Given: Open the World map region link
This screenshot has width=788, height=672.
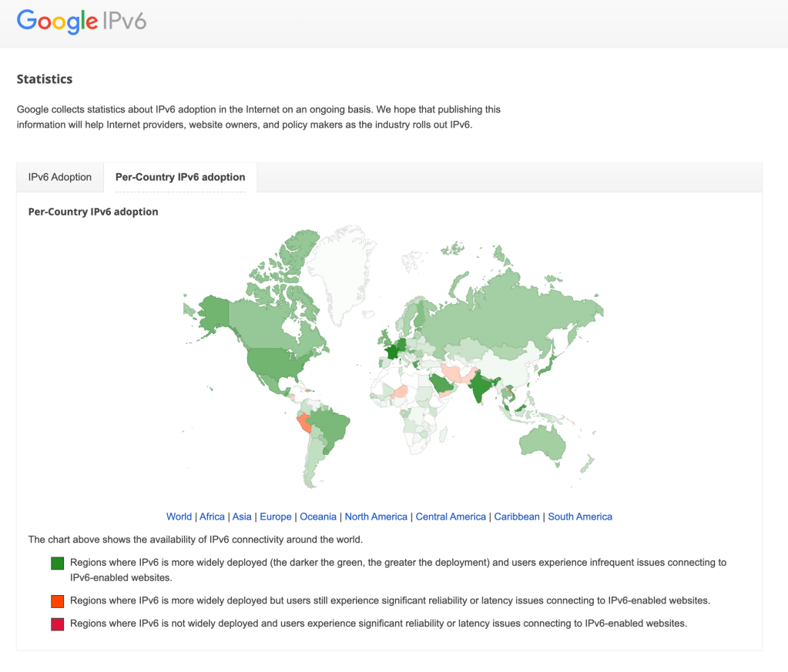Looking at the screenshot, I should point(179,517).
